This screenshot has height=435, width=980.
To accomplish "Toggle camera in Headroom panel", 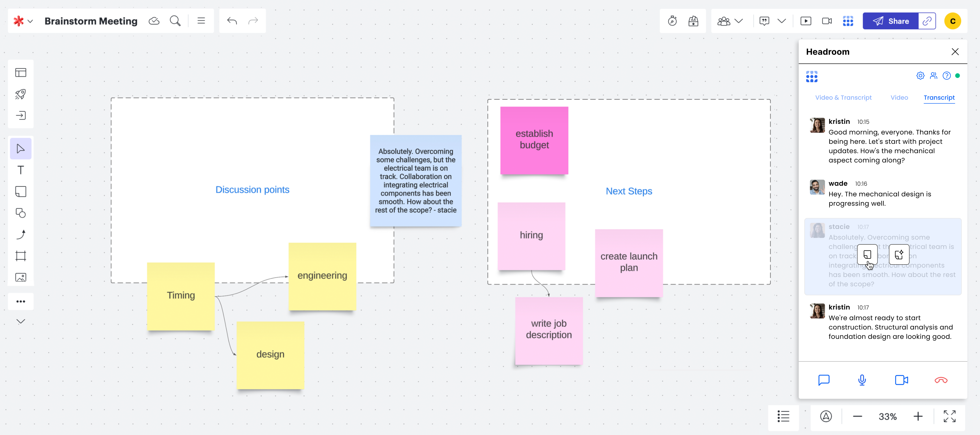I will click(x=901, y=380).
